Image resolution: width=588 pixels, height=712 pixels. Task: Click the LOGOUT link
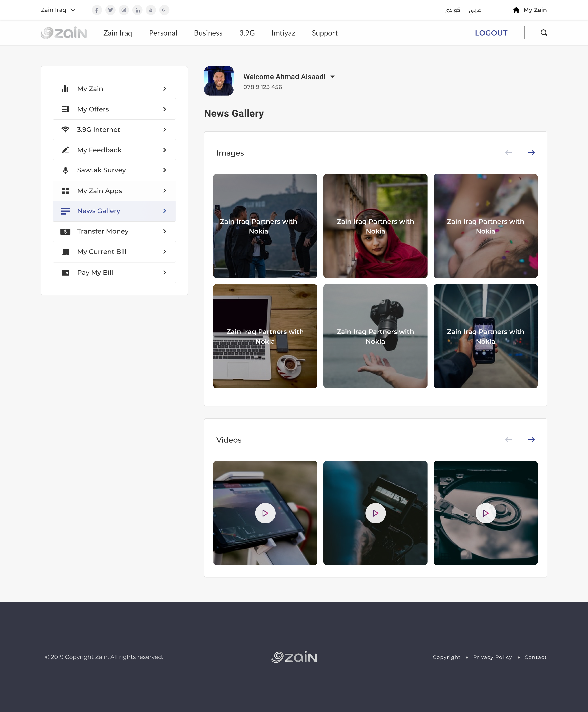[x=491, y=33]
